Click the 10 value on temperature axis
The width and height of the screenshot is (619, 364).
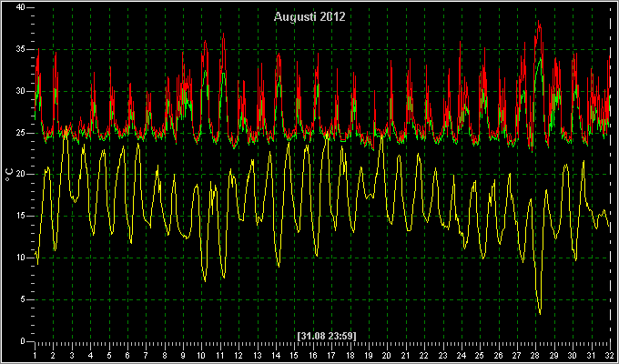click(x=21, y=258)
